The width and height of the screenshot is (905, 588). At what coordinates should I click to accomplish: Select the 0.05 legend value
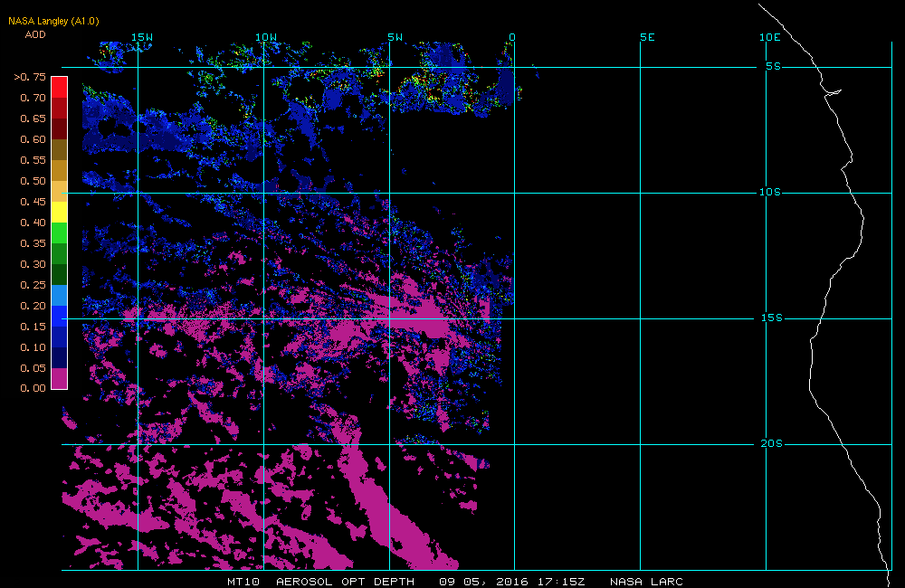pos(33,368)
